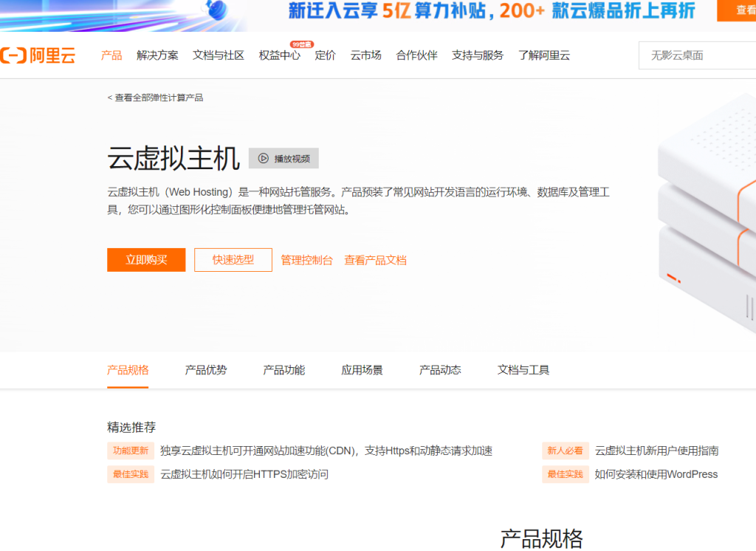Open the 权益中心 menu
The image size is (756, 551).
point(278,55)
